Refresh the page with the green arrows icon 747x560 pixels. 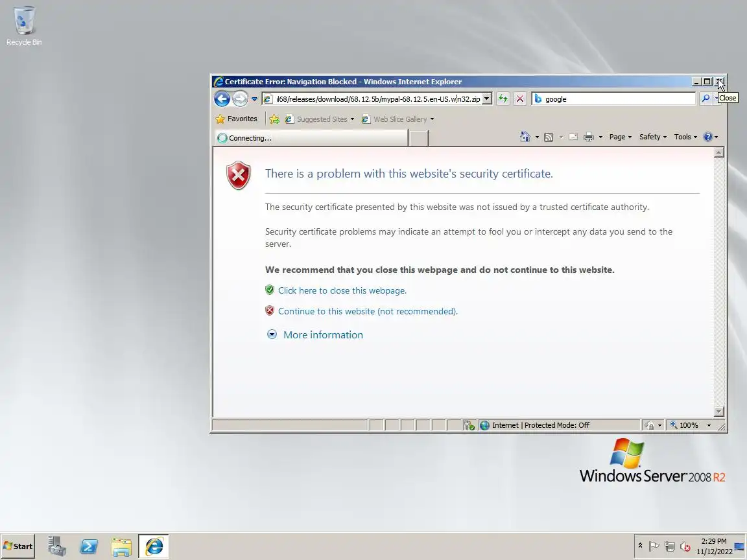pos(503,99)
